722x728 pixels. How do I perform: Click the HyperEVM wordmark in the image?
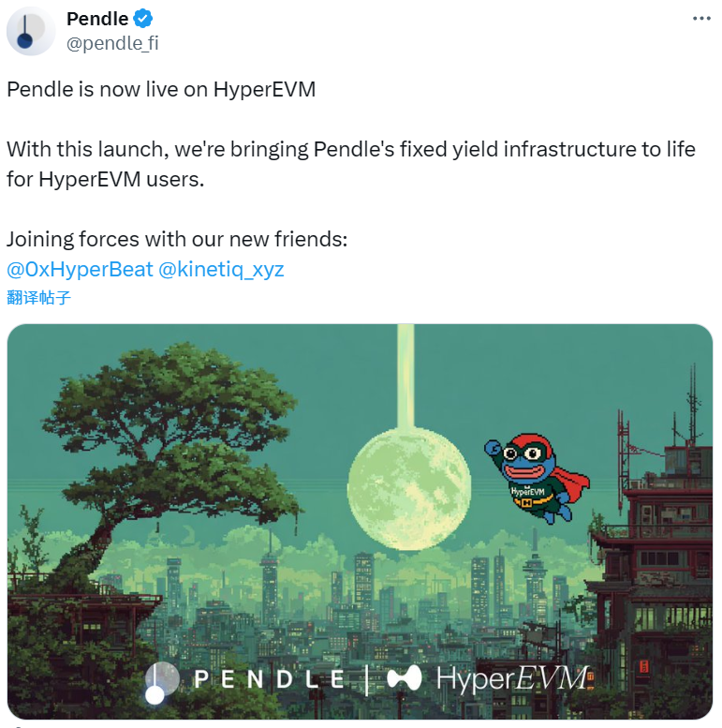tap(514, 679)
